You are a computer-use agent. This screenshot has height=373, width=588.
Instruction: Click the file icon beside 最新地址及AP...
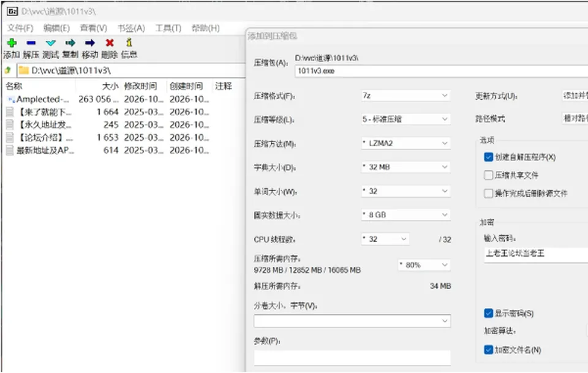coord(10,150)
